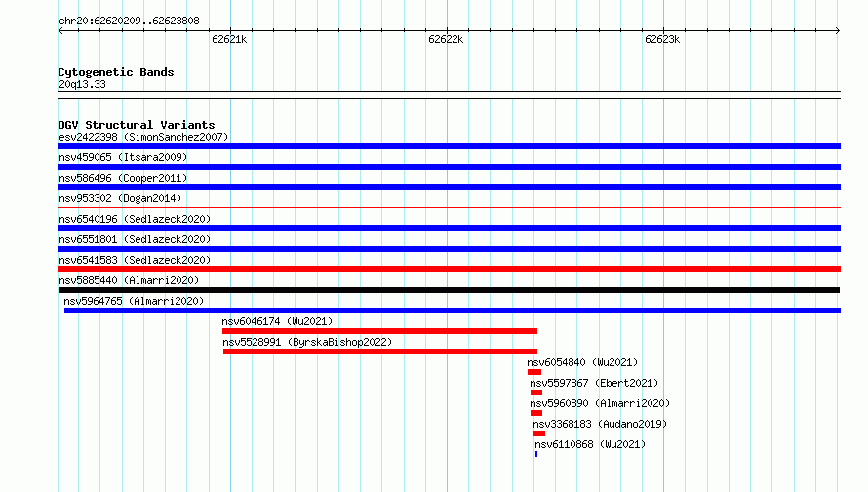
Task: Click the red bar under nsv5528991
Action: [380, 351]
